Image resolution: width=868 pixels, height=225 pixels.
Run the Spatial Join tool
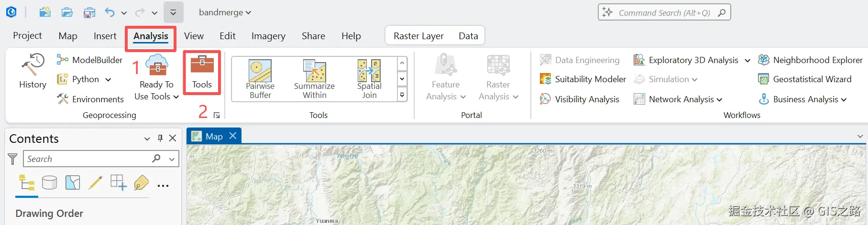(x=369, y=79)
